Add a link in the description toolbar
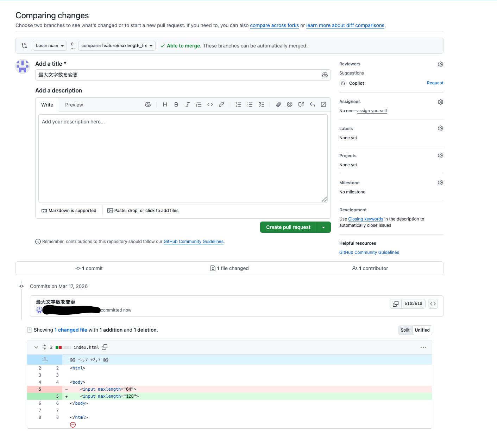The image size is (497, 448). [221, 104]
